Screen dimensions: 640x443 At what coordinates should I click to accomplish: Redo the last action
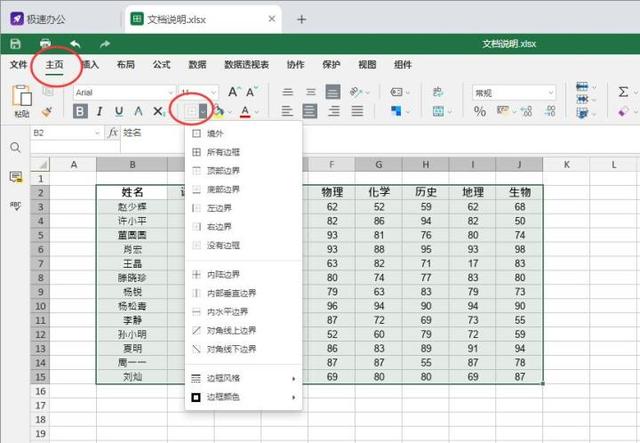(x=105, y=44)
